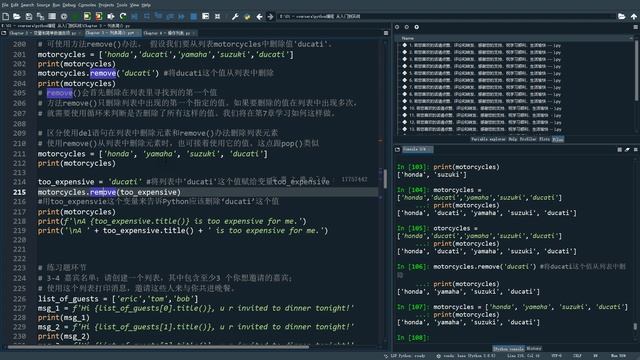
Task: Switch to the IPython console bottom tab
Action: pyautogui.click(x=508, y=349)
